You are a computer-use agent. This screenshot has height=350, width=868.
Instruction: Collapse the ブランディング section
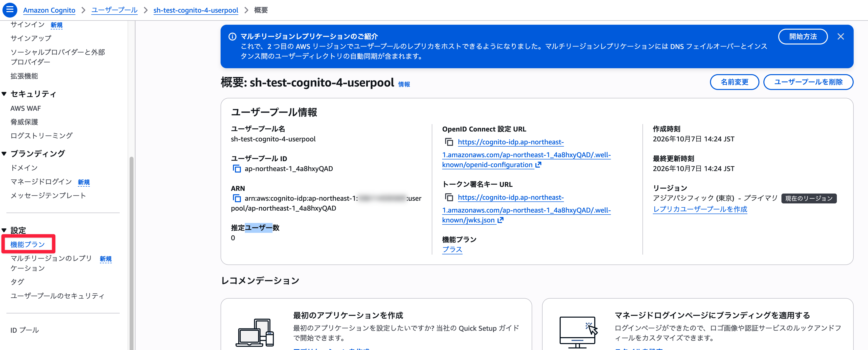(4, 153)
